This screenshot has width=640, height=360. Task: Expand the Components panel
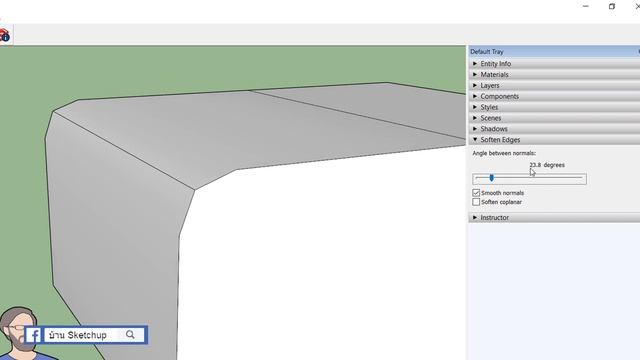[554, 96]
